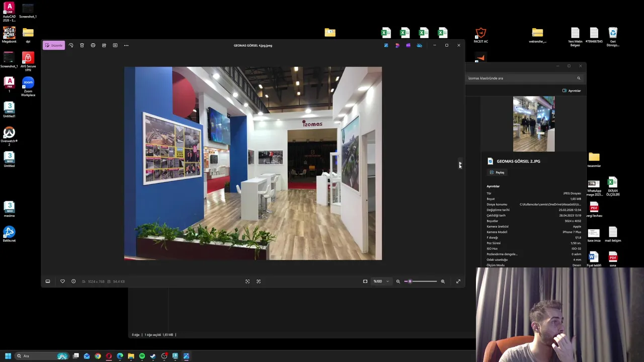The width and height of the screenshot is (644, 362).
Task: Click the Paylaş share button in details pane
Action: 497,172
